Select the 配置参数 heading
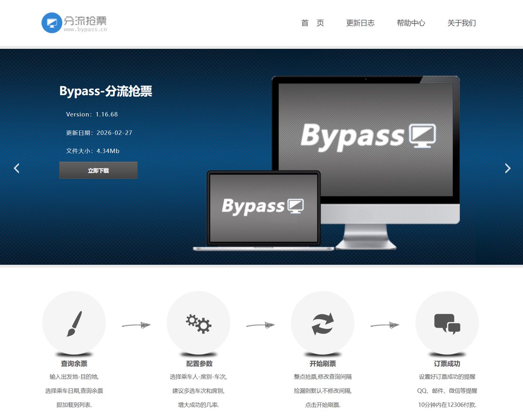 (199, 363)
